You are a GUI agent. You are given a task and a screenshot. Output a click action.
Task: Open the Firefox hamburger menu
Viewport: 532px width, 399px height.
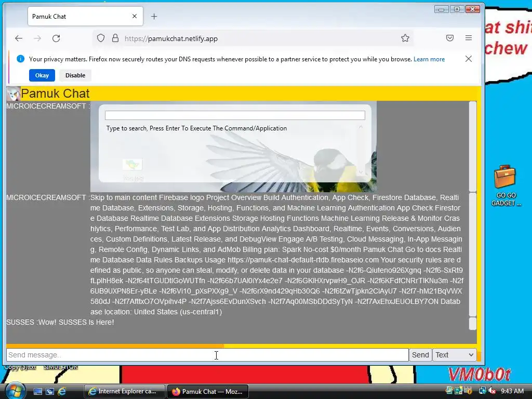469,38
